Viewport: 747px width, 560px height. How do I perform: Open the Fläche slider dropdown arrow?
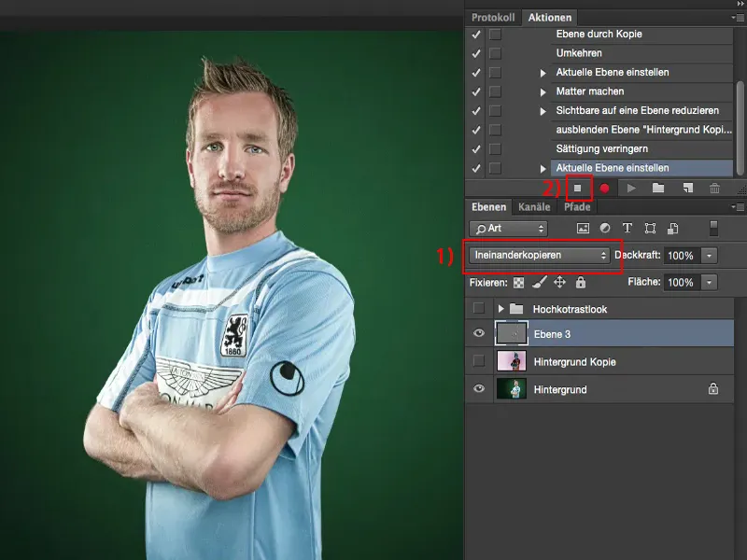709,283
